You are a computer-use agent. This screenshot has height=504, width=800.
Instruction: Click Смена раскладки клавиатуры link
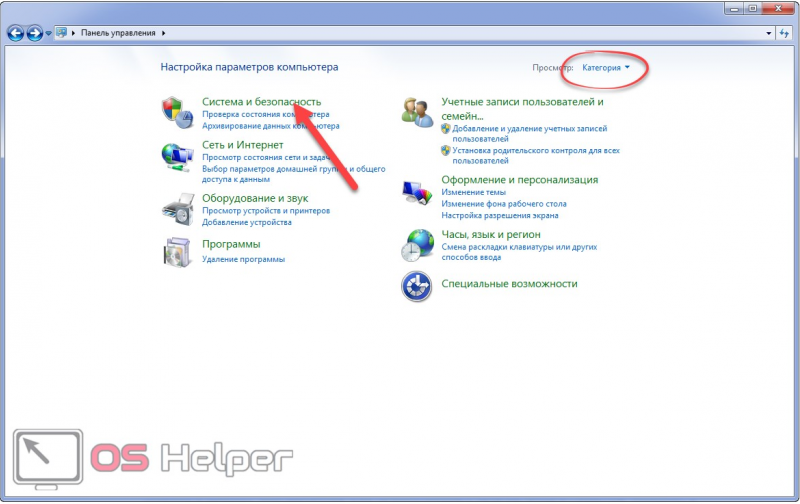(x=519, y=252)
